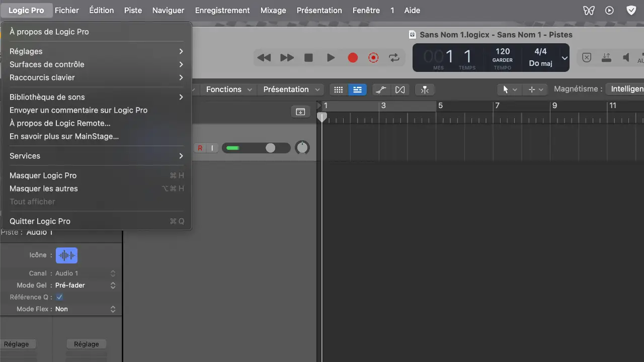Start recording with the red Record button

click(353, 58)
